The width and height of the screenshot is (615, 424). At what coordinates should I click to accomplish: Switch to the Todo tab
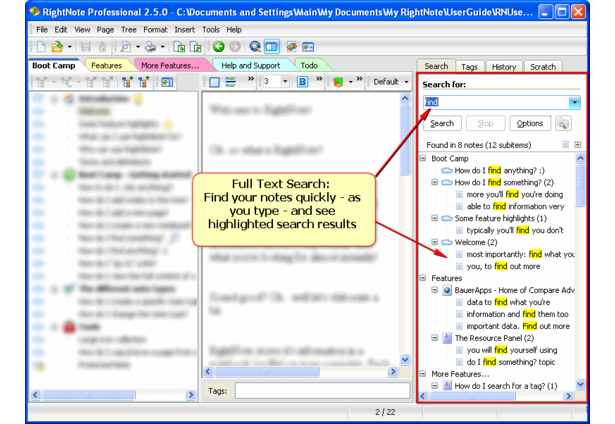pos(309,66)
